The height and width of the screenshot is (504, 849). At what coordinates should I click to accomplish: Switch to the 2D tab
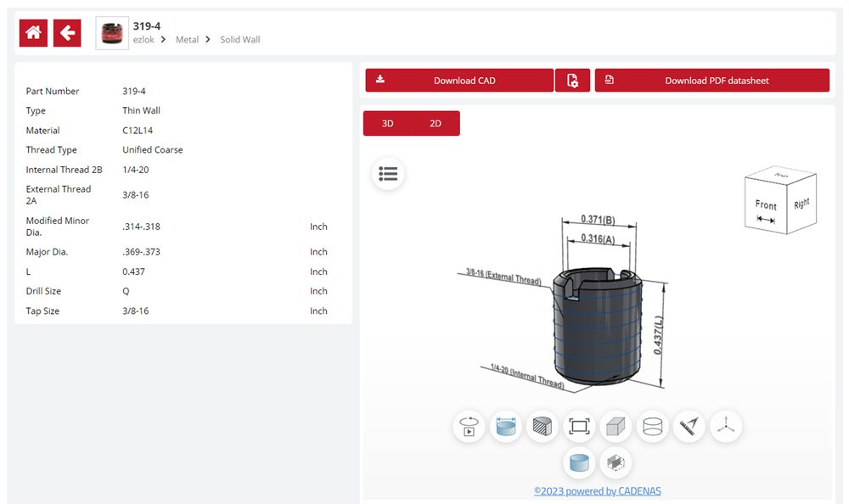(x=436, y=123)
